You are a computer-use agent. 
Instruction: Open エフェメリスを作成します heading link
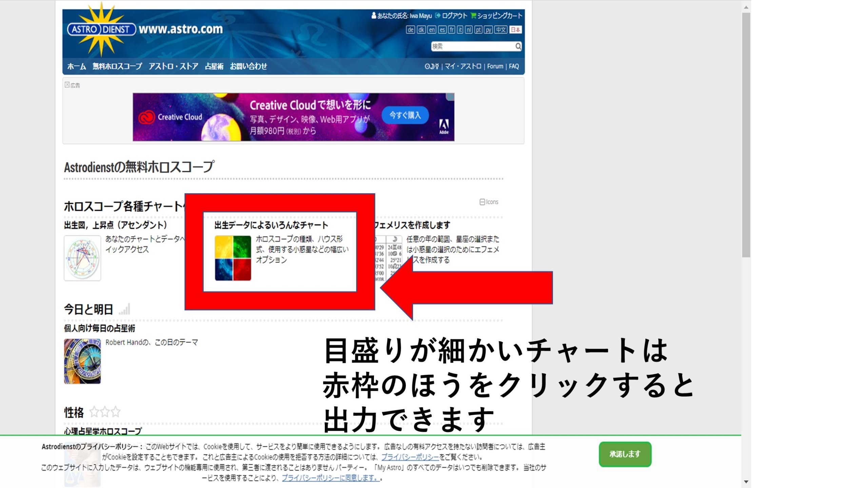(x=413, y=225)
